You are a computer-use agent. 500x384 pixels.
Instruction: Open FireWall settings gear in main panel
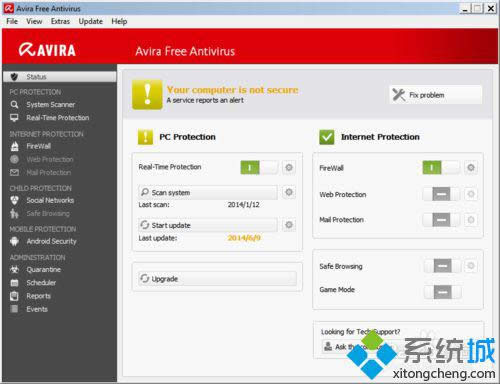471,167
